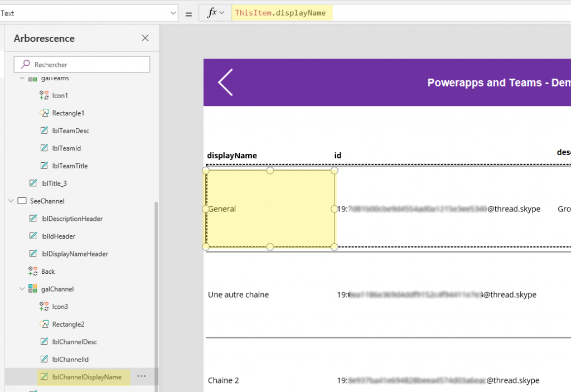Image resolution: width=571 pixels, height=392 pixels.
Task: Click the Icon3 control-type icon
Action: coord(43,306)
